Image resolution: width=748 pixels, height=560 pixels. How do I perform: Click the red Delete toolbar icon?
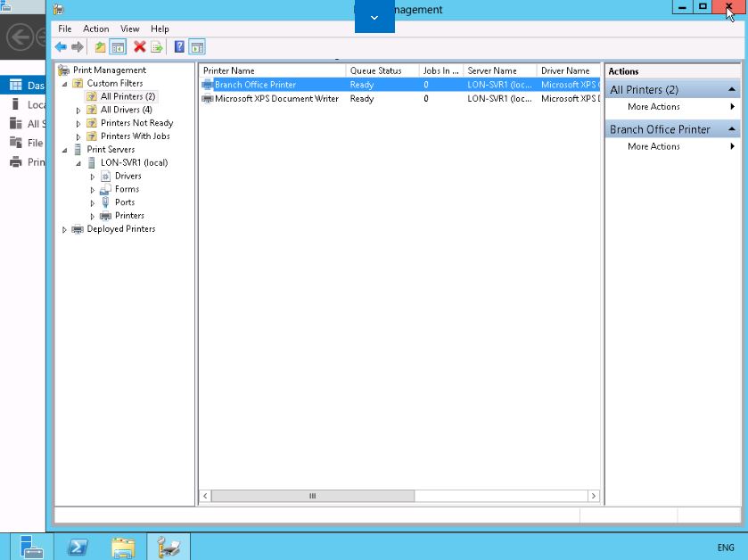point(139,46)
